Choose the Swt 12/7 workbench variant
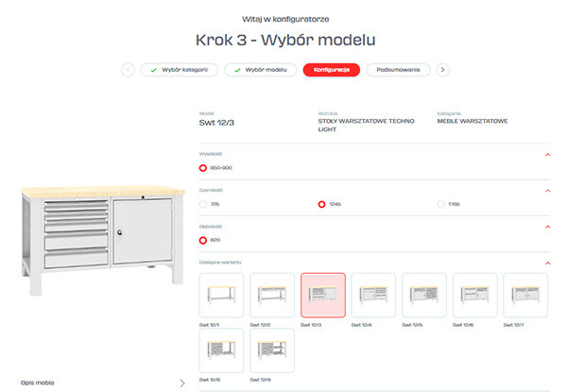 tap(525, 296)
